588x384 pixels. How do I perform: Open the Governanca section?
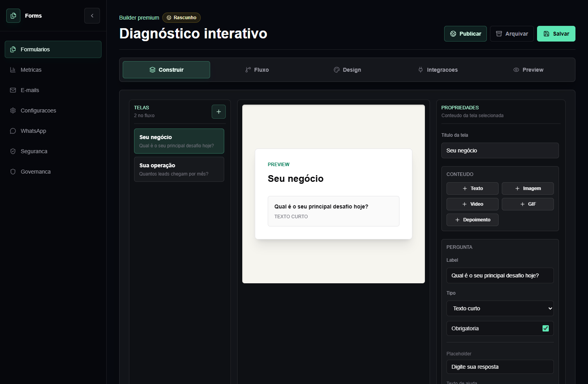tap(53, 172)
